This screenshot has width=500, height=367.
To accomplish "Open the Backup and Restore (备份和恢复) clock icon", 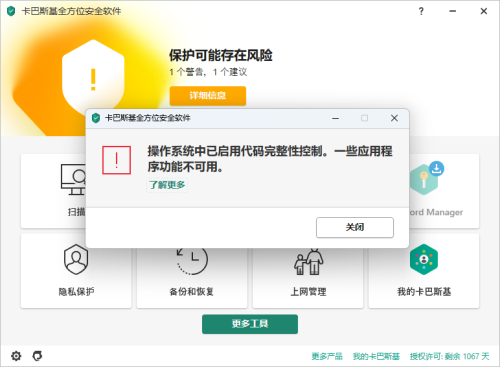I will point(192,261).
